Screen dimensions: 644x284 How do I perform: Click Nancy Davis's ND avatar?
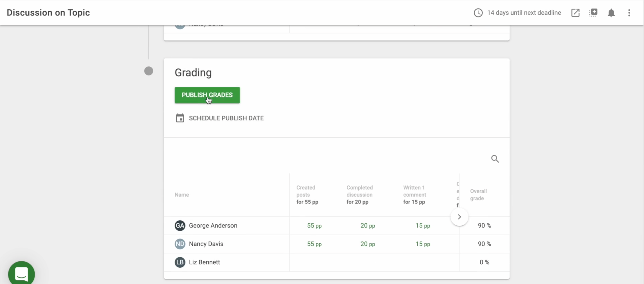pyautogui.click(x=180, y=244)
